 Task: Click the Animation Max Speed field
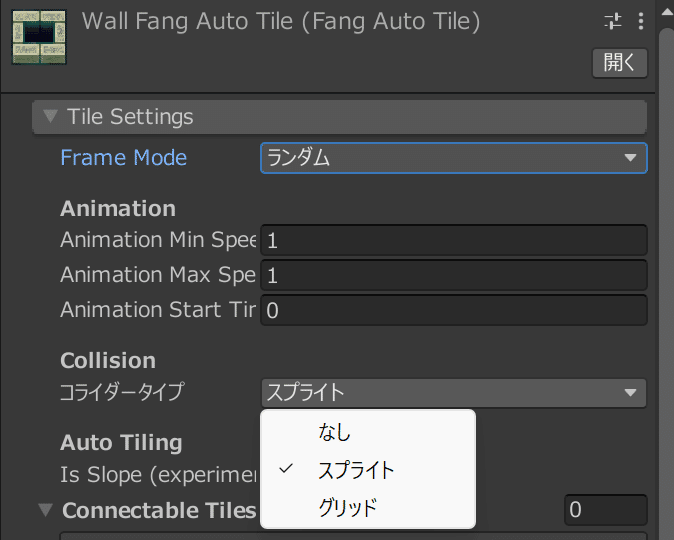(x=453, y=275)
